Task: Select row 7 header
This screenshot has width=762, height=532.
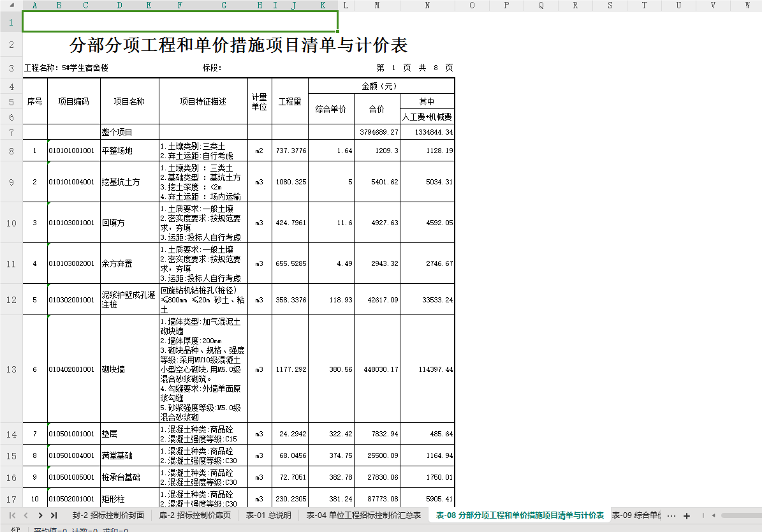Action: pos(11,132)
